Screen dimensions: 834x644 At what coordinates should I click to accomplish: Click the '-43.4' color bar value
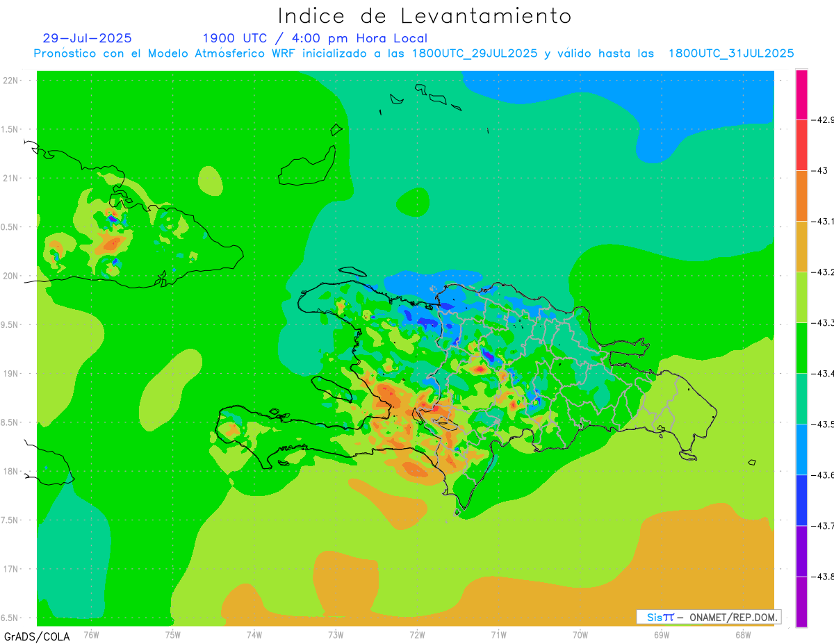pyautogui.click(x=823, y=374)
